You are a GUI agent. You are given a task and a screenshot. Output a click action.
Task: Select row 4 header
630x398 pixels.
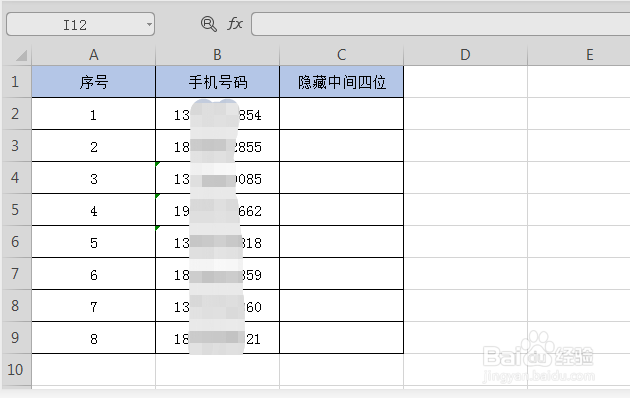16,178
